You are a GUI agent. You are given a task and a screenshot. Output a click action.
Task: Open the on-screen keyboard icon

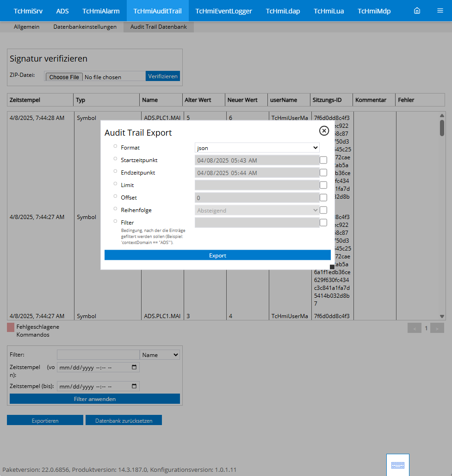tap(398, 465)
